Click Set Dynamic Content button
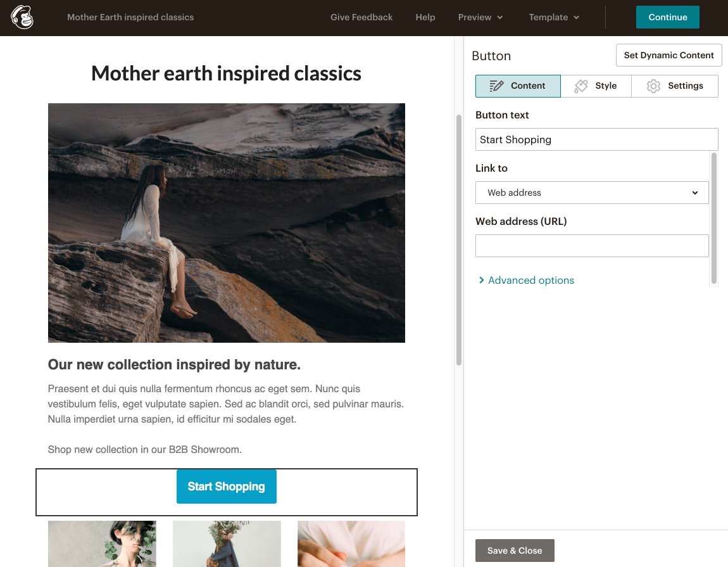The width and height of the screenshot is (728, 567). point(668,55)
